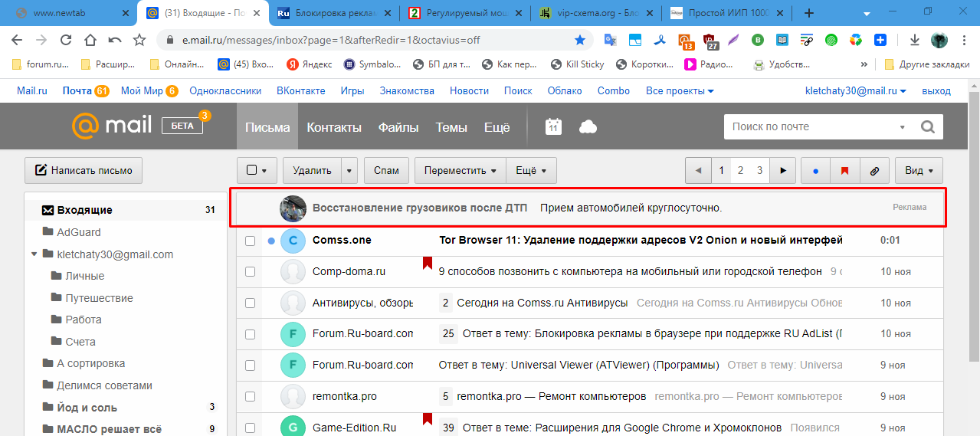Click the browser reload button
The image size is (980, 436).
66,40
